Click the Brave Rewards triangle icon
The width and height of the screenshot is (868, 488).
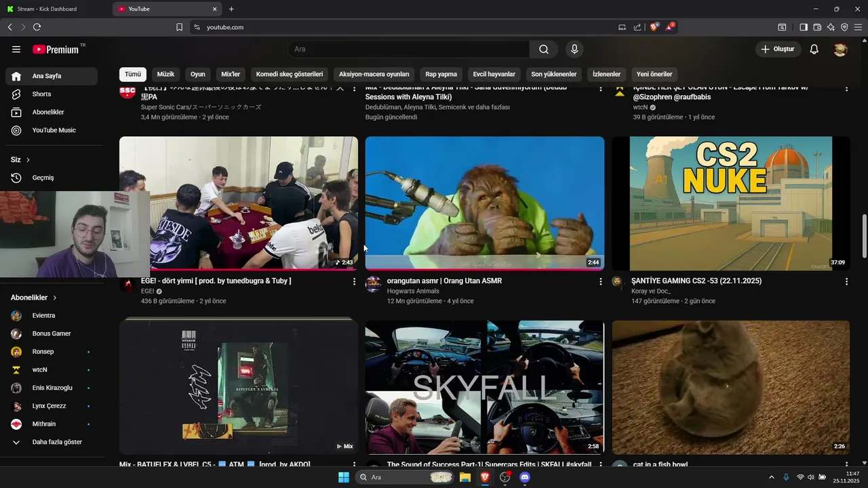click(670, 27)
